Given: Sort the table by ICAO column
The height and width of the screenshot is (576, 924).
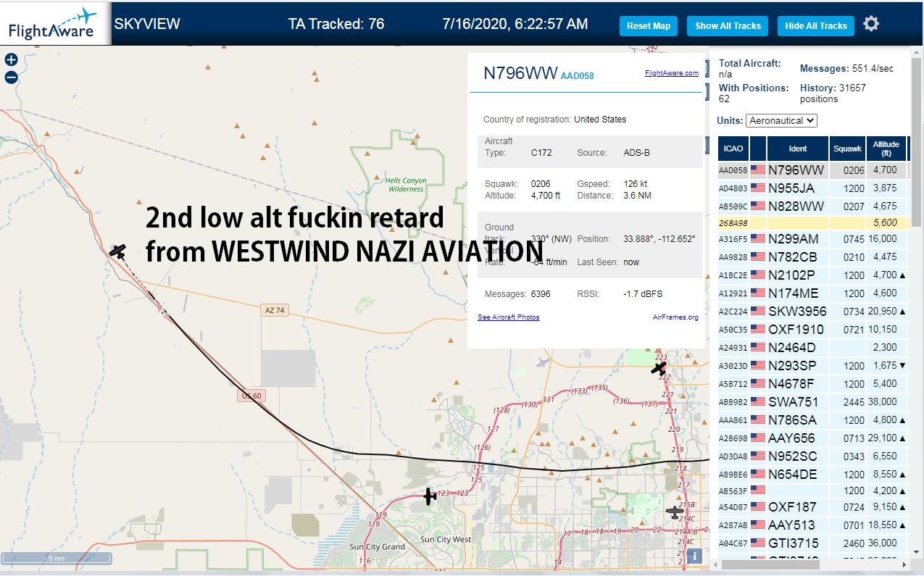Looking at the screenshot, I should pos(733,149).
